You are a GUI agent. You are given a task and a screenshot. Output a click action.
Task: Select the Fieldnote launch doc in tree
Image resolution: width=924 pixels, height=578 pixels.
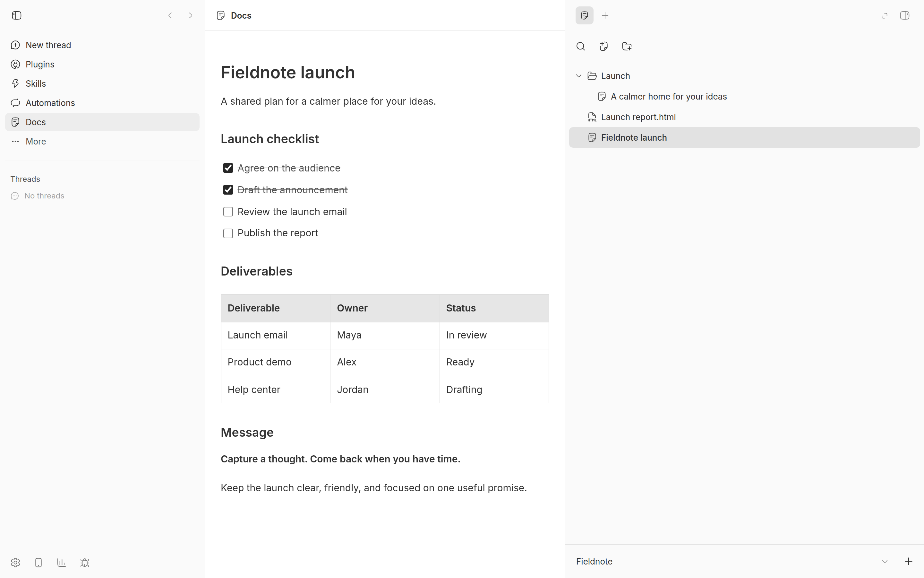click(x=745, y=137)
